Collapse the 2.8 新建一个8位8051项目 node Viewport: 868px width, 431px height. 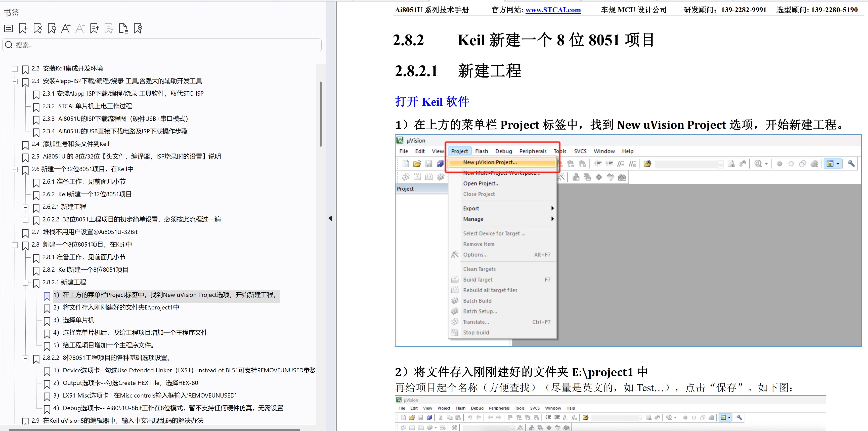point(15,245)
